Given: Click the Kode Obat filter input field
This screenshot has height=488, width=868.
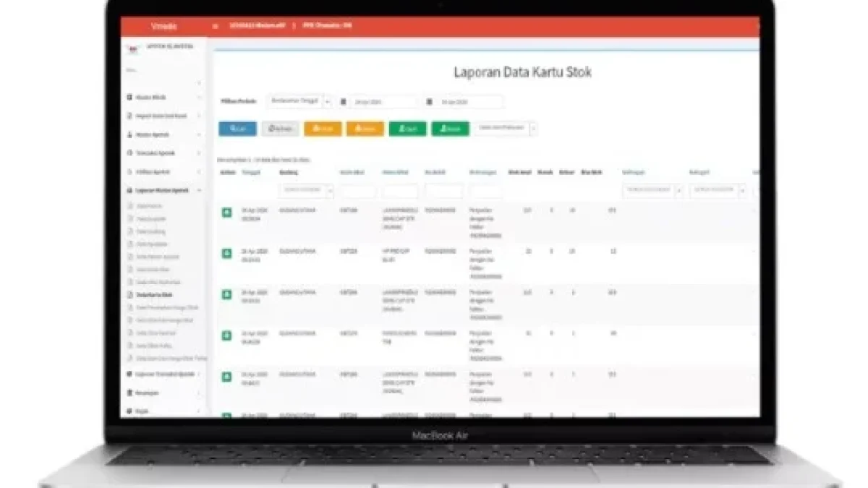Looking at the screenshot, I should [x=358, y=192].
